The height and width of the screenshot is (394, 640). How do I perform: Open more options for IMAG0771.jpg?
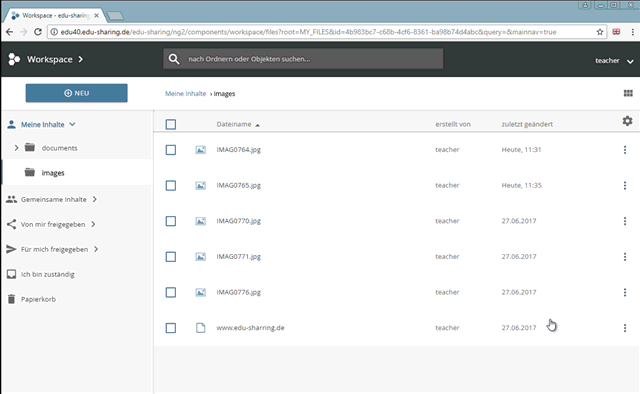click(625, 256)
